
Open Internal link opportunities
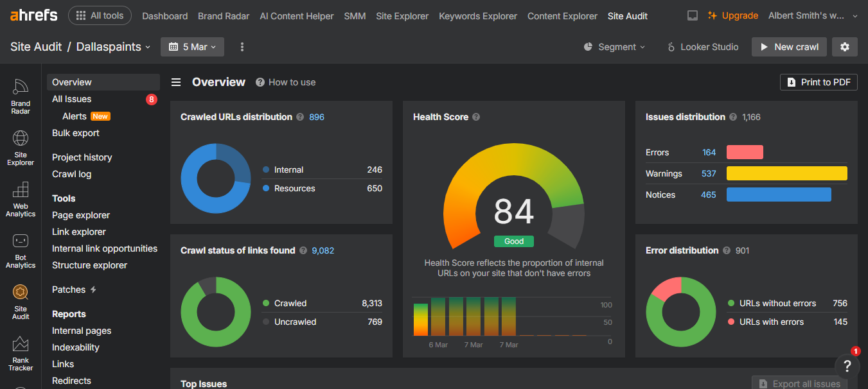[x=105, y=248]
